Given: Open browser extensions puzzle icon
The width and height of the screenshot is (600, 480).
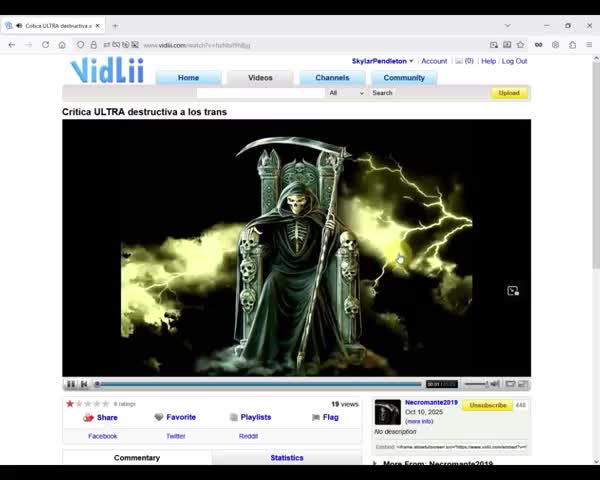Looking at the screenshot, I should 572,45.
